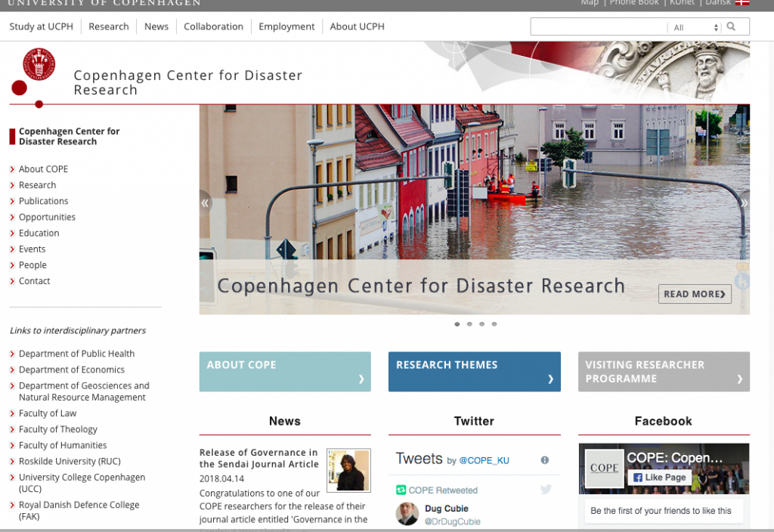Click the search magnifier icon
The width and height of the screenshot is (774, 532).
coord(731,26)
